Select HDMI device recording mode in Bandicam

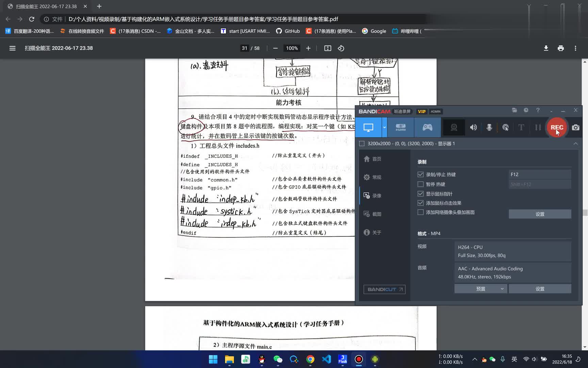point(401,127)
